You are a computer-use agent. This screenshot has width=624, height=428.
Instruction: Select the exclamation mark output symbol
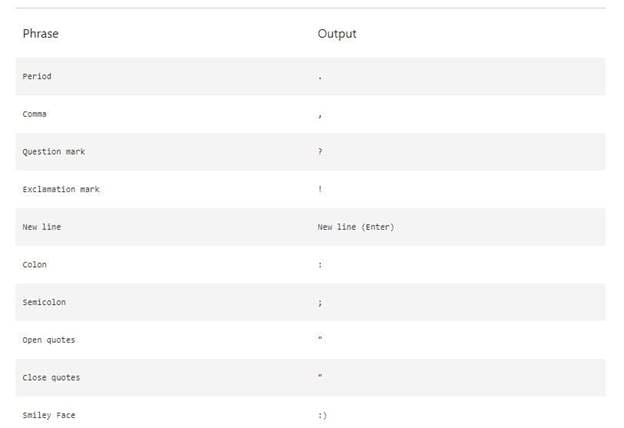[x=320, y=189]
